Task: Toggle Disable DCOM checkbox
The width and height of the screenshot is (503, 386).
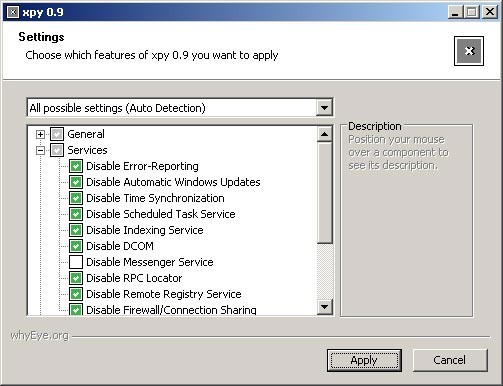Action: pos(76,246)
